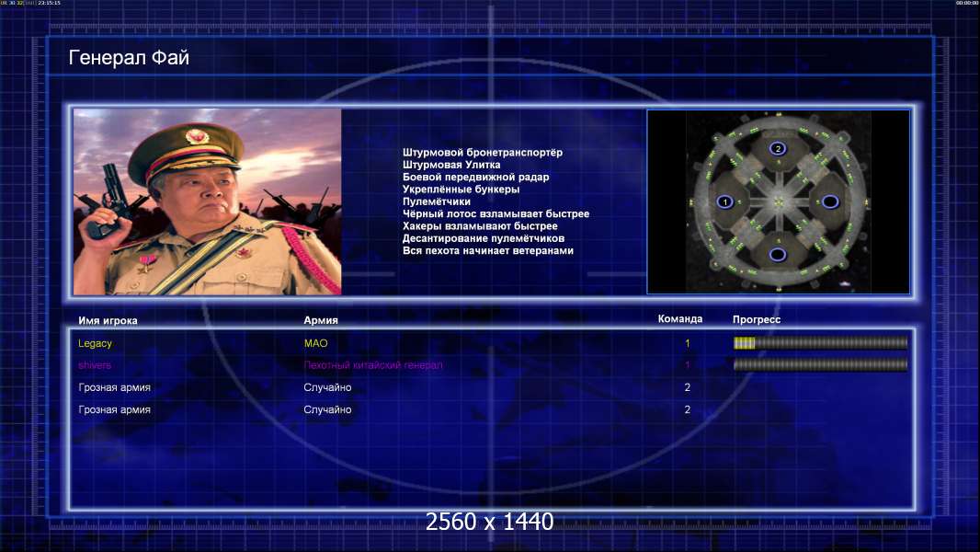Click Хакеры взламывают быстрее entry

tap(480, 226)
